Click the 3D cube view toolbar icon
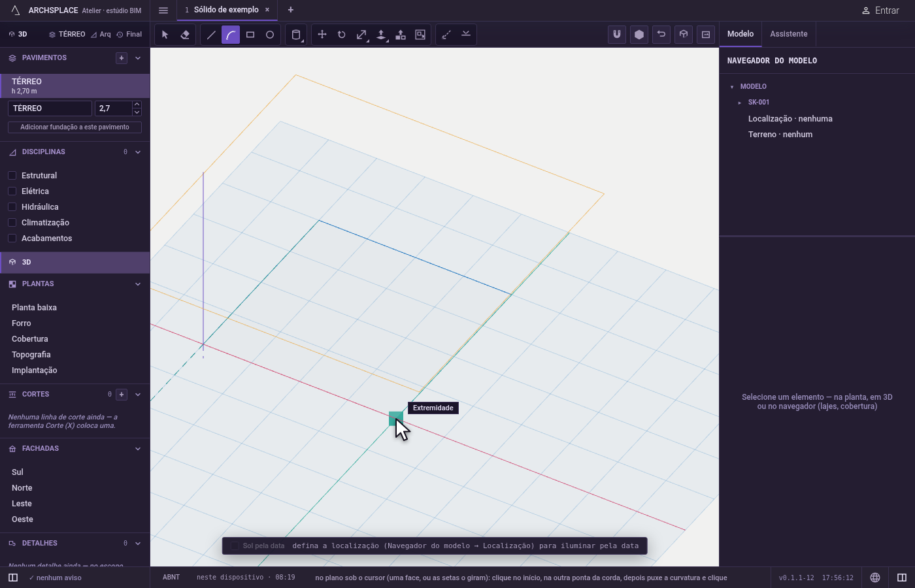Image resolution: width=915 pixels, height=588 pixels. click(x=684, y=35)
